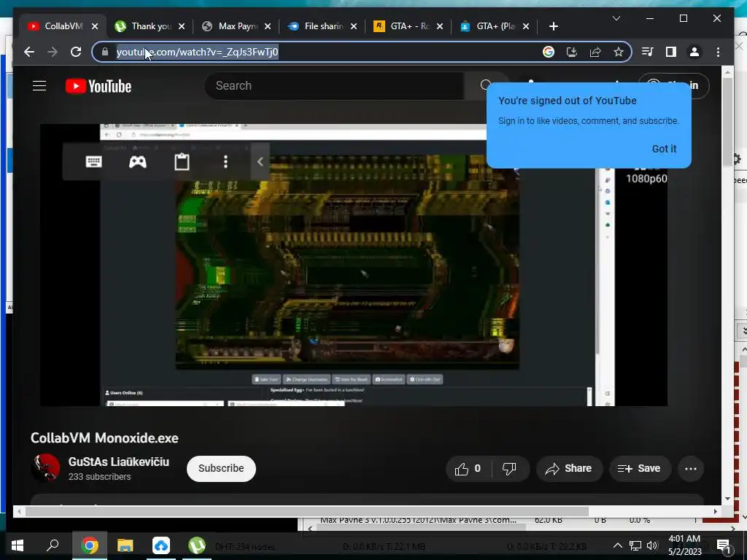Click the page scrollbar down arrow
Screen dimensions: 747x560
(x=727, y=499)
